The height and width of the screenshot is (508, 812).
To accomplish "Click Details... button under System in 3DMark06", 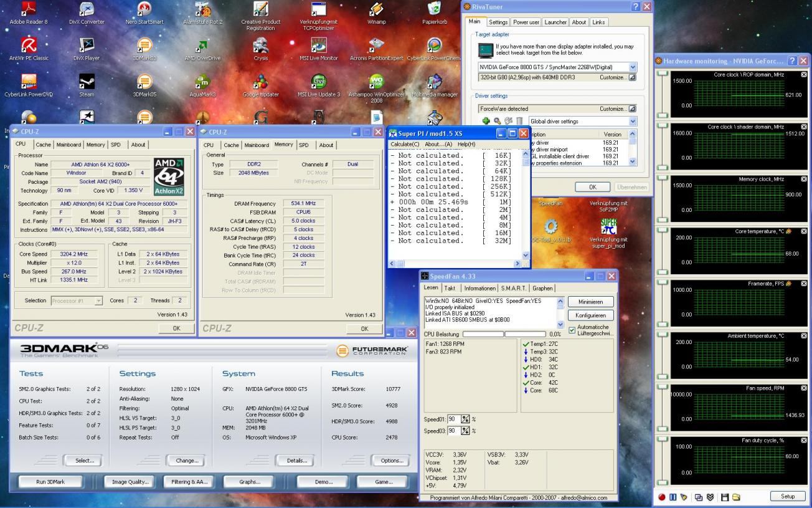I will coord(296,461).
